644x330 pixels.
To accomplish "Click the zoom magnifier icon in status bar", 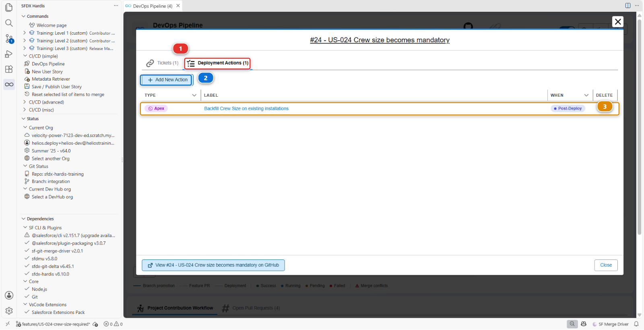I will (x=572, y=324).
